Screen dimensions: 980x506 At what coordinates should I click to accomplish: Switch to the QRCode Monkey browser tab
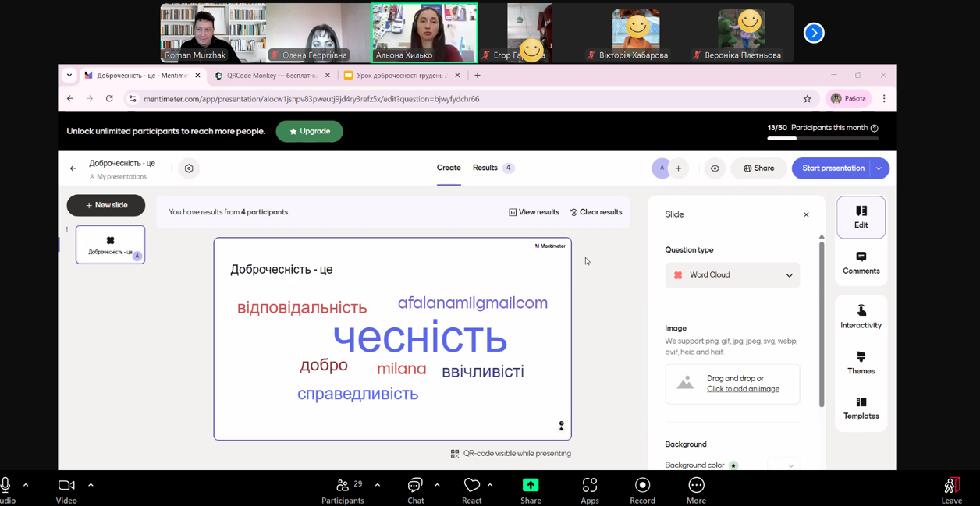(x=272, y=76)
